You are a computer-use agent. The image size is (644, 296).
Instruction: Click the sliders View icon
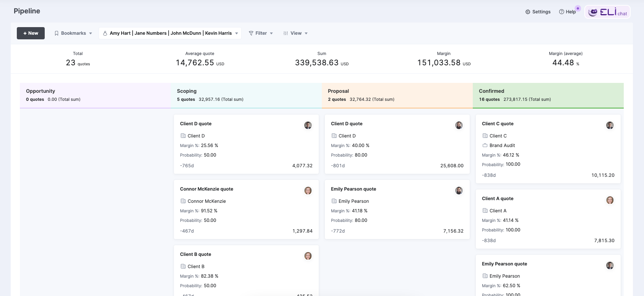[286, 33]
